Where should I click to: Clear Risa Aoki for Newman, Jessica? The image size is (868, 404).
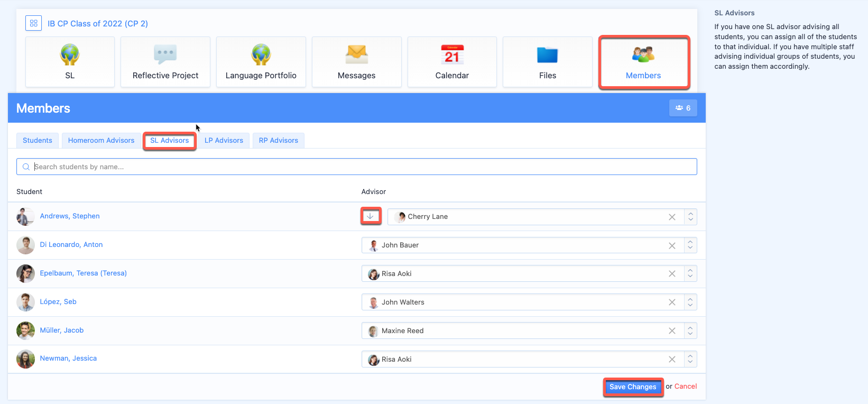672,360
